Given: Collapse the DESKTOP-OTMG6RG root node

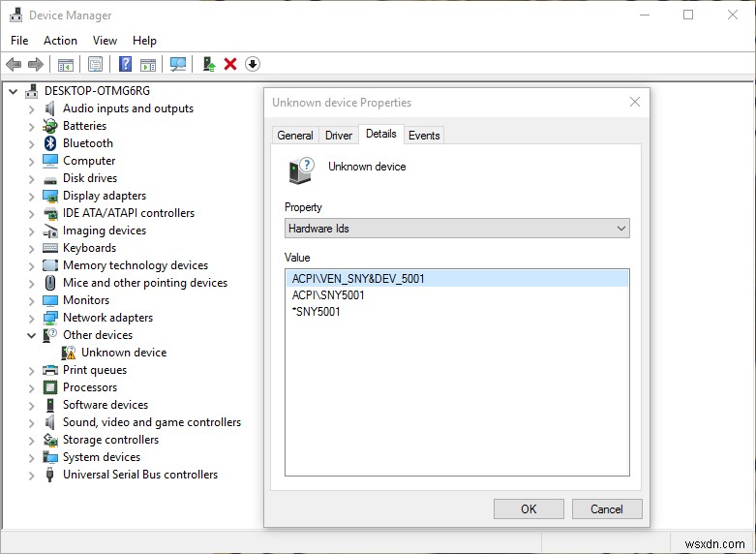Looking at the screenshot, I should [13, 91].
